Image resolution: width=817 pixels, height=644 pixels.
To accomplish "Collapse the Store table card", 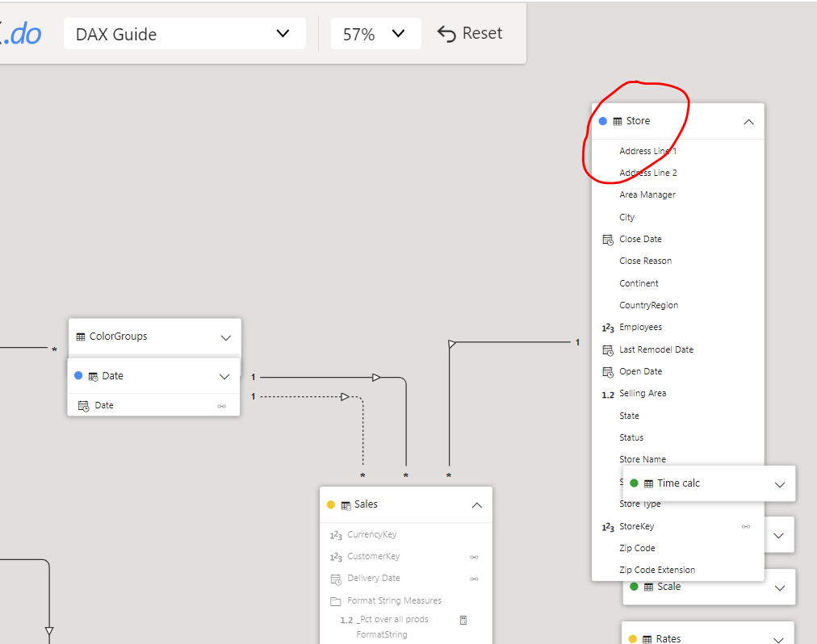I will (x=748, y=122).
